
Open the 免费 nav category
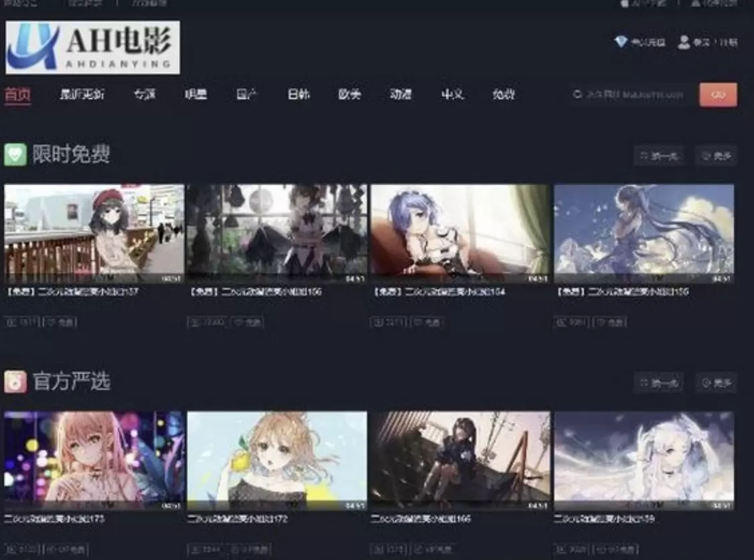tap(504, 94)
